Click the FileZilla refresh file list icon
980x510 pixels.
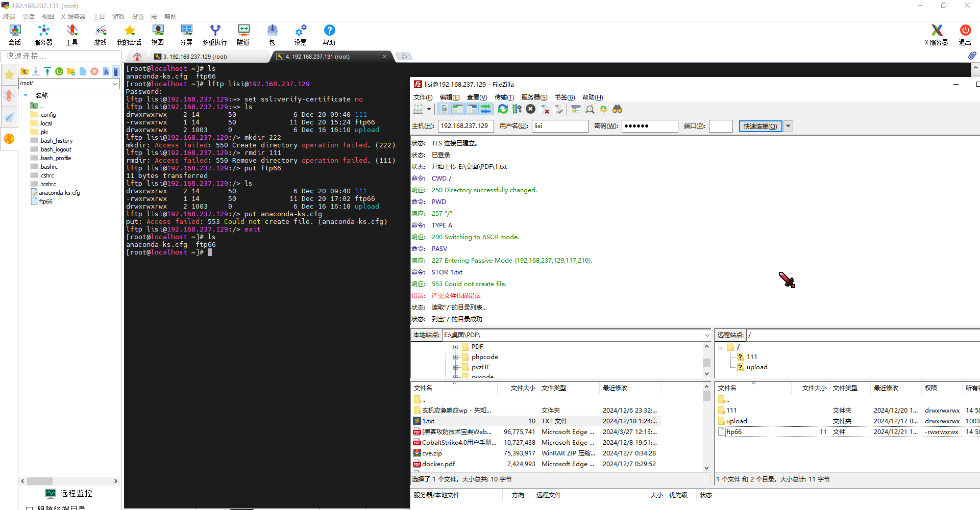pyautogui.click(x=503, y=109)
